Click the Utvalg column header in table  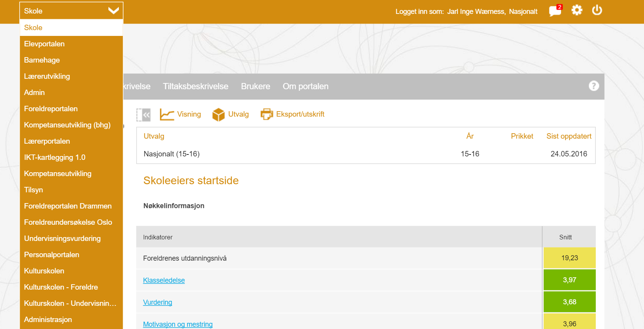point(154,136)
